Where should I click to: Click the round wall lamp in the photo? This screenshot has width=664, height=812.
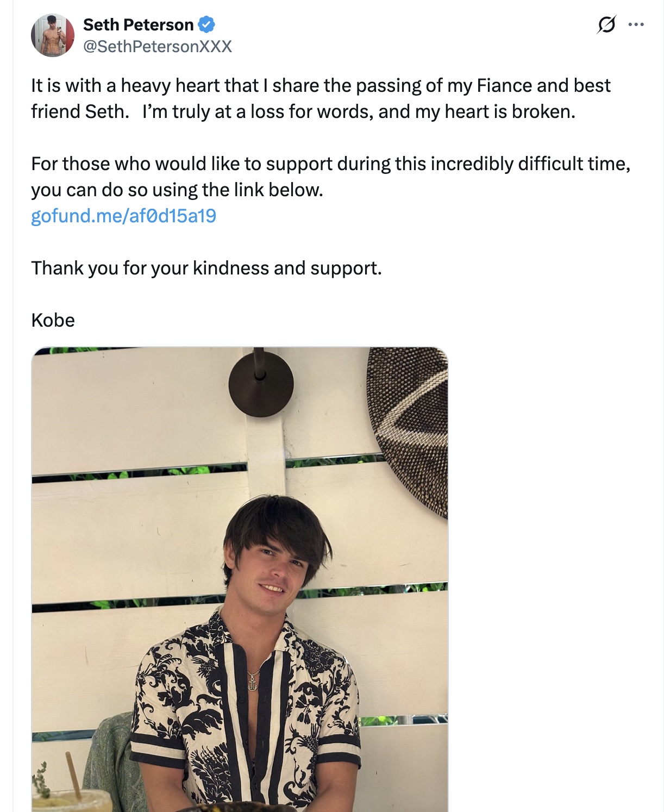coord(261,384)
